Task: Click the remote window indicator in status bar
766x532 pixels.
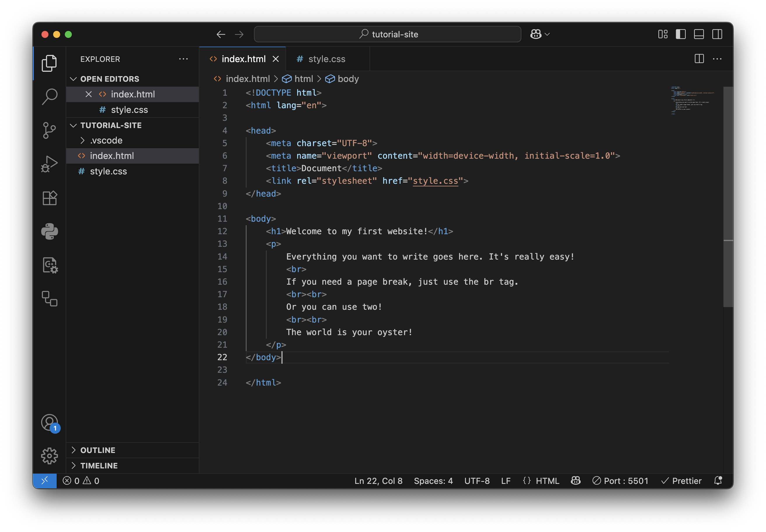Action: pos(45,481)
